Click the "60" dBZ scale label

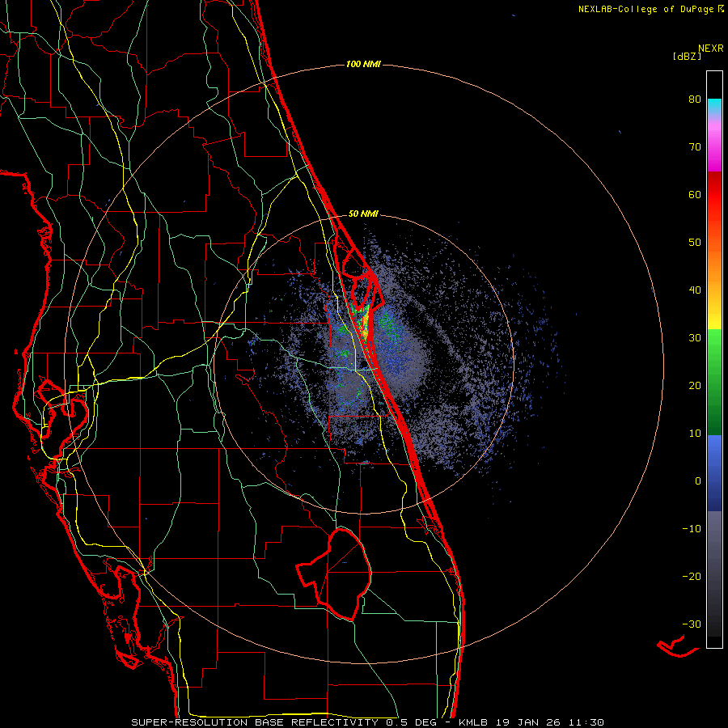pyautogui.click(x=695, y=194)
